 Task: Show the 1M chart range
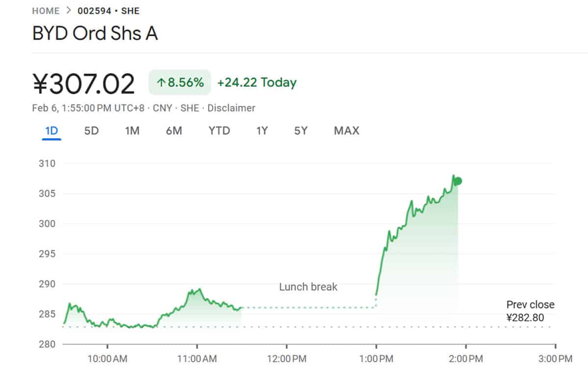tap(132, 131)
